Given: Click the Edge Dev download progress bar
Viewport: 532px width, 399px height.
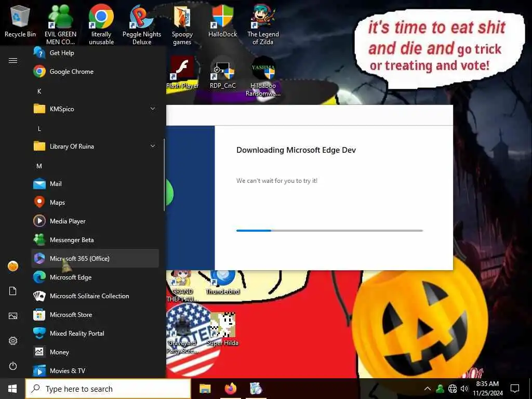Looking at the screenshot, I should [x=329, y=231].
